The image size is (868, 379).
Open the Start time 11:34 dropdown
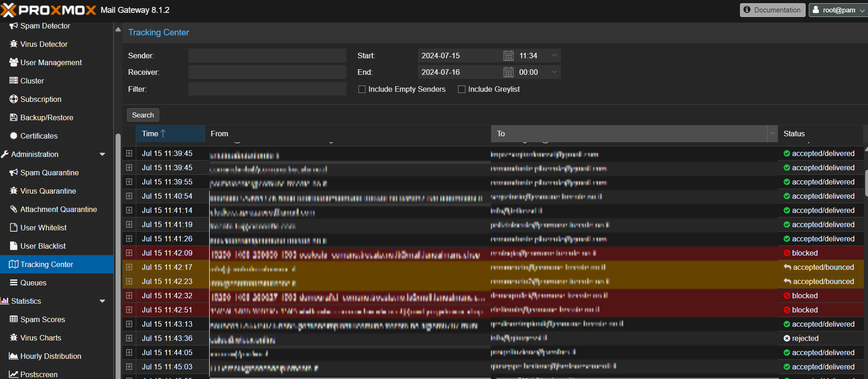554,56
